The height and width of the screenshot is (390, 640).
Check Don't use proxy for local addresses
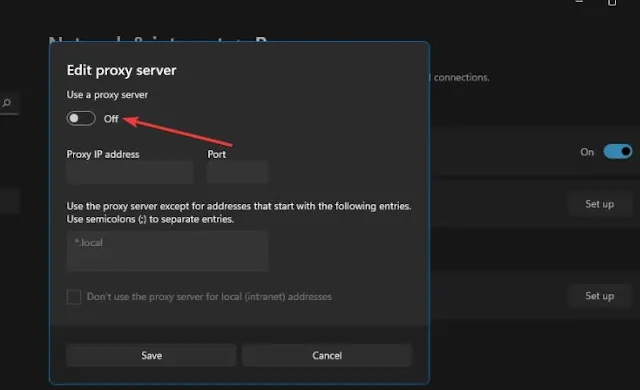pos(74,297)
